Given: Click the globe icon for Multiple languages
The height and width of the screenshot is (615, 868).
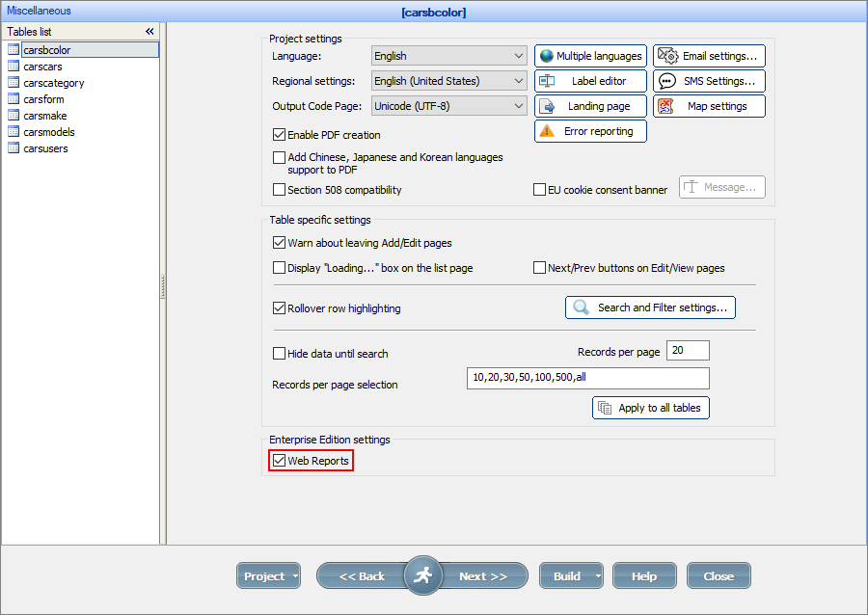Looking at the screenshot, I should 546,56.
